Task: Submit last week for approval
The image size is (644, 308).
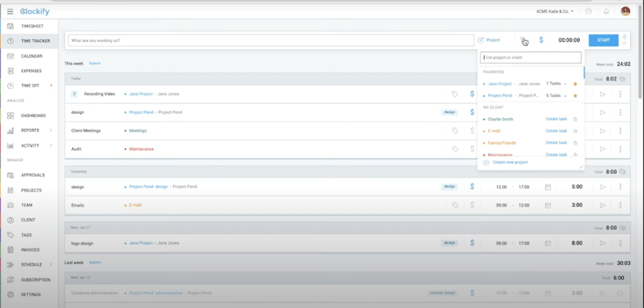Action: (x=95, y=263)
